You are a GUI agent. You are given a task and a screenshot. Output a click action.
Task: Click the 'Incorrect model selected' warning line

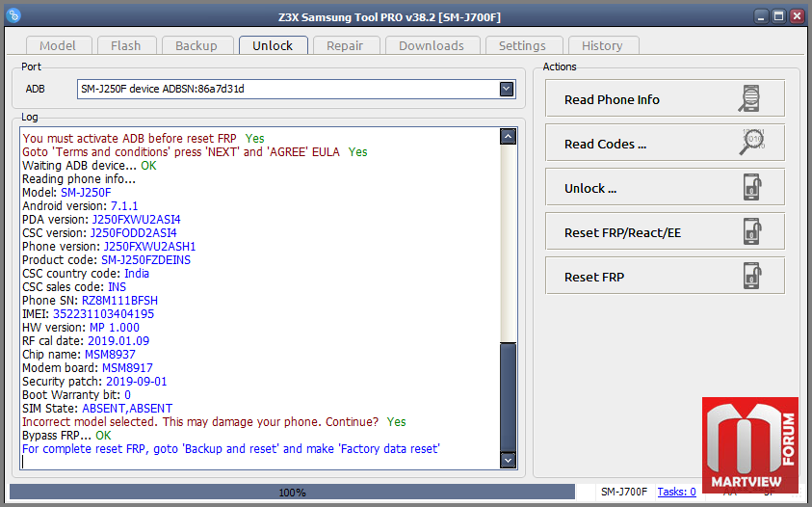pos(214,421)
